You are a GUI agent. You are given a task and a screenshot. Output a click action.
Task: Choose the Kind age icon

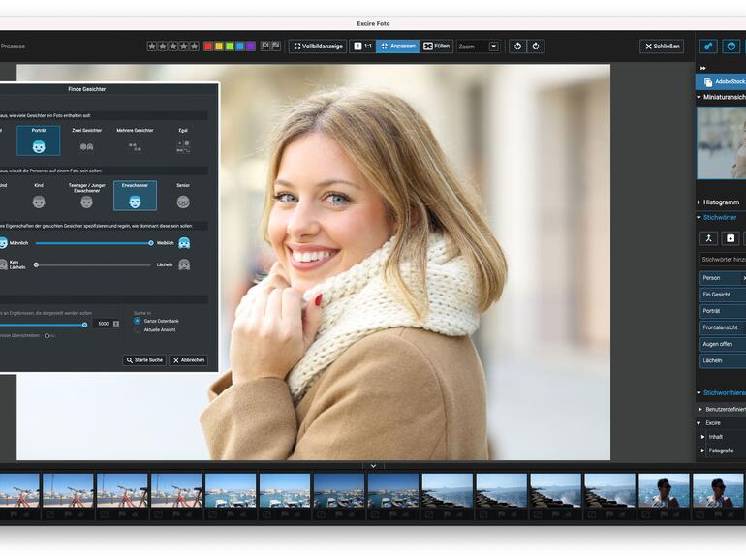(39, 202)
